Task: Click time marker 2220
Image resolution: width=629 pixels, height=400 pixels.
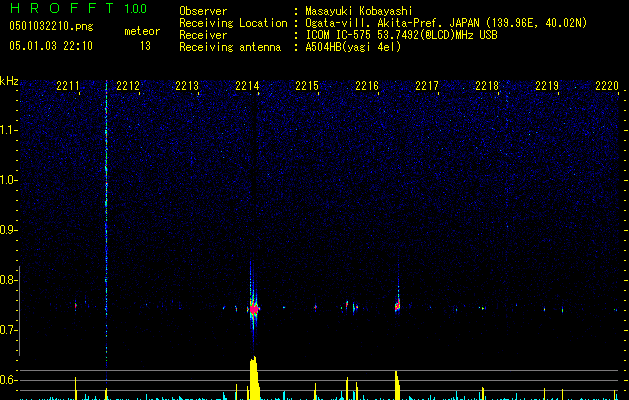Action: [x=607, y=86]
